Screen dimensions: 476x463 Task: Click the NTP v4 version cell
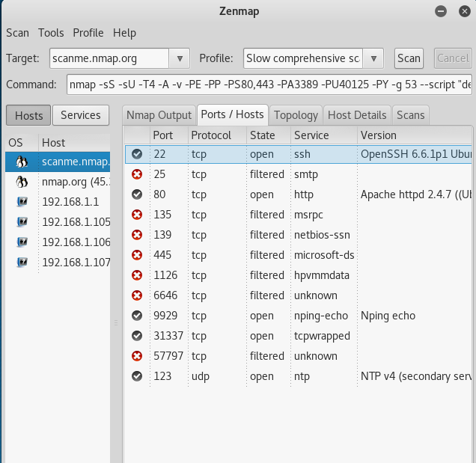click(415, 376)
